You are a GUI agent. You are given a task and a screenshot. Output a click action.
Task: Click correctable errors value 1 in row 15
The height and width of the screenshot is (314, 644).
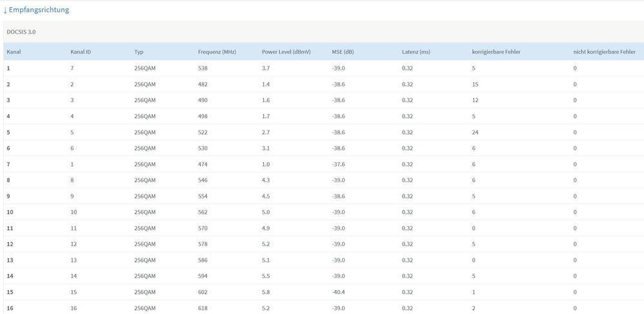tap(474, 292)
